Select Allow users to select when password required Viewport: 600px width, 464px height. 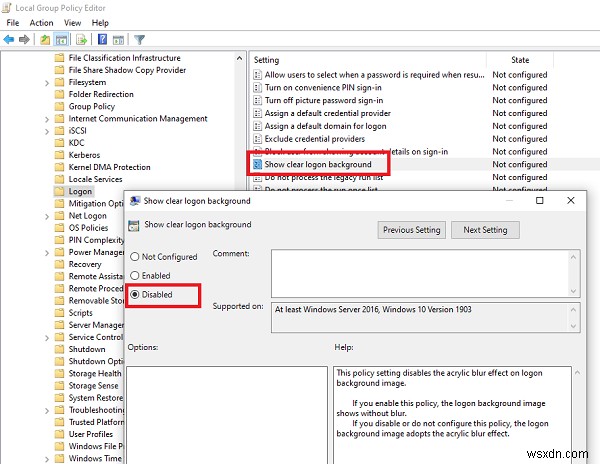pos(374,75)
